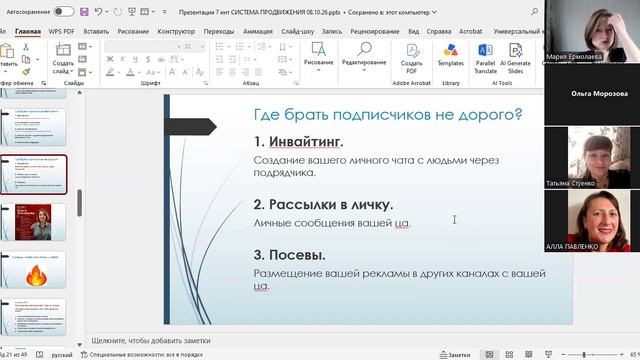The height and width of the screenshot is (360, 640).
Task: Open the Рецензирование tab
Action: coord(375,31)
